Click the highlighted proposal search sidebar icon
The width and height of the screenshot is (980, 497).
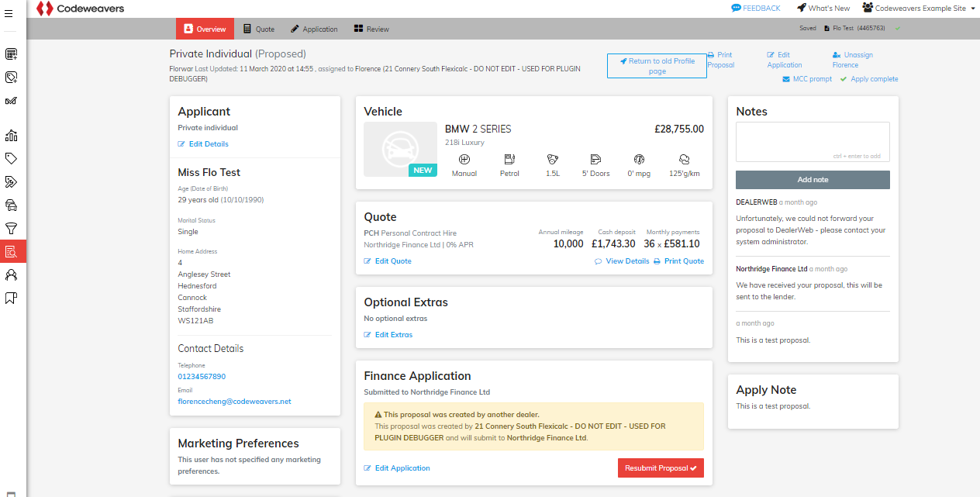coord(12,251)
